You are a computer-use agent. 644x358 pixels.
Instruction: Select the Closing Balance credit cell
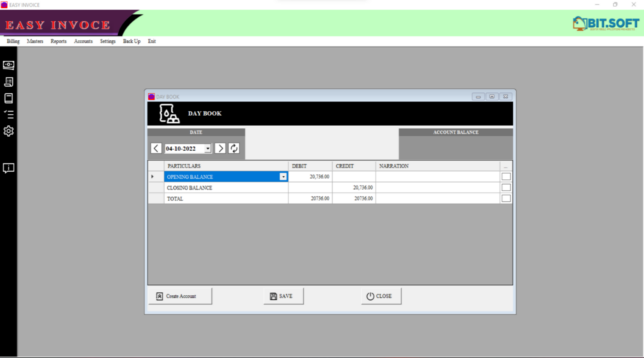point(353,188)
